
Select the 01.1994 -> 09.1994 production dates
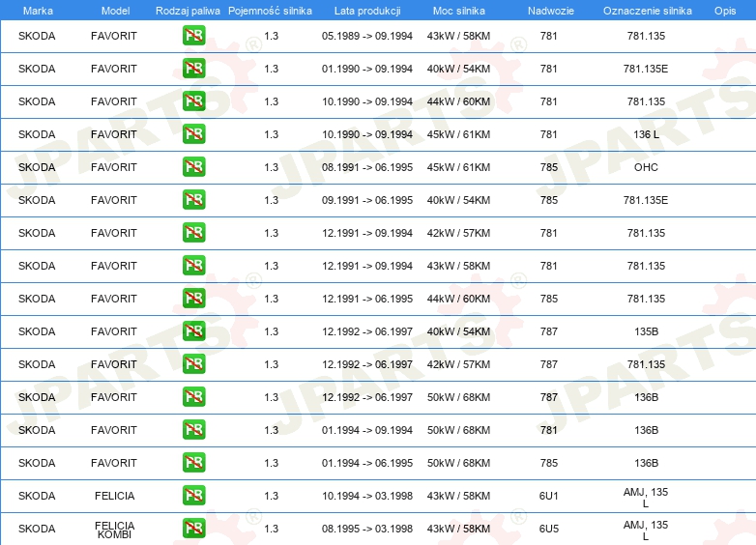coord(367,430)
